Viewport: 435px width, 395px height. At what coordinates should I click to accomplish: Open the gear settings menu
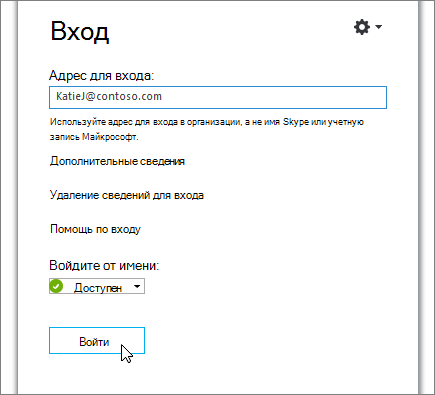tap(362, 27)
